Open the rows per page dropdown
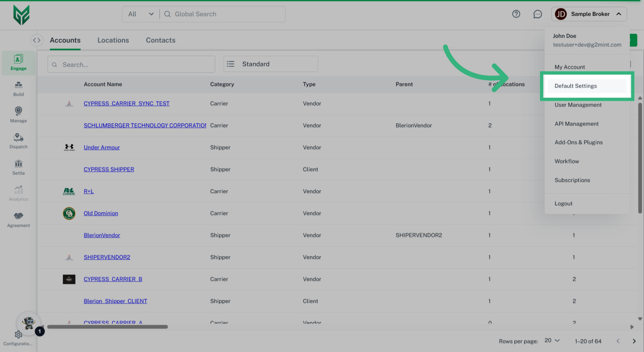Image resolution: width=644 pixels, height=352 pixels. (551, 341)
